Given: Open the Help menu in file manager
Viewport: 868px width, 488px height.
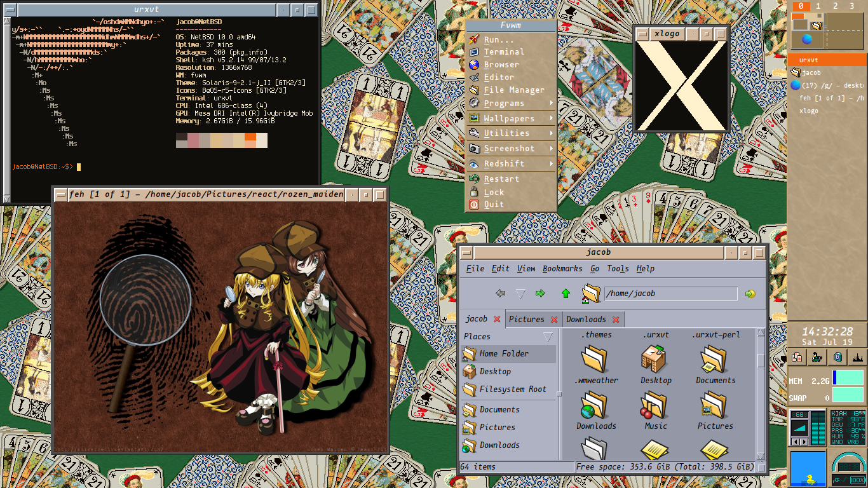Looking at the screenshot, I should [646, 269].
